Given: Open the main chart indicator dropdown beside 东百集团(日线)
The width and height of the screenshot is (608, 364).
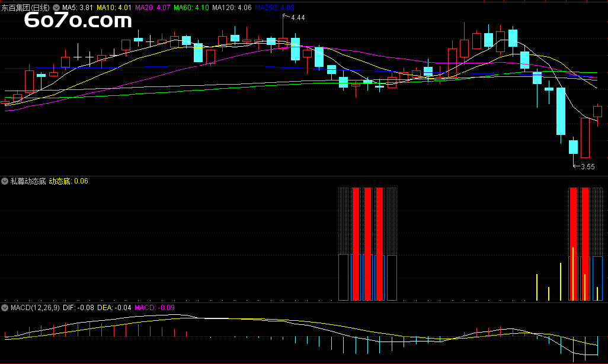Looking at the screenshot, I should [56, 7].
